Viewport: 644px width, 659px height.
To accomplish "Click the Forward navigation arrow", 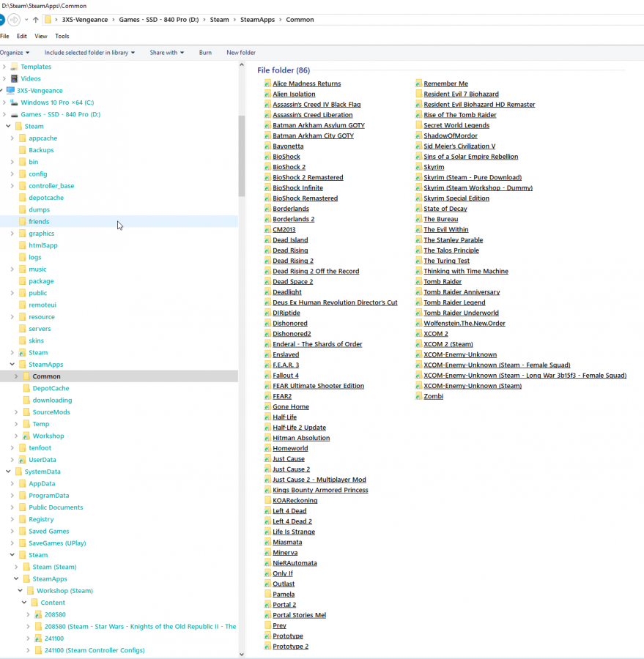I will (x=15, y=20).
